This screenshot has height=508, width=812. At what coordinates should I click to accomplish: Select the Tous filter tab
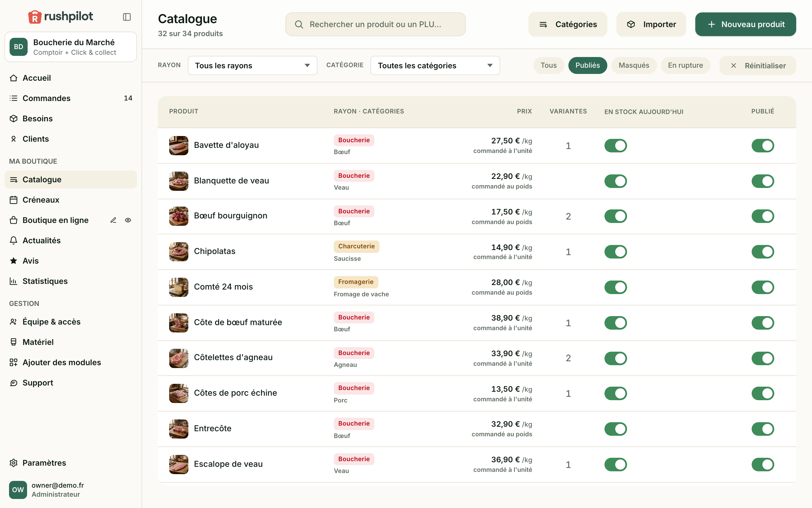point(548,65)
